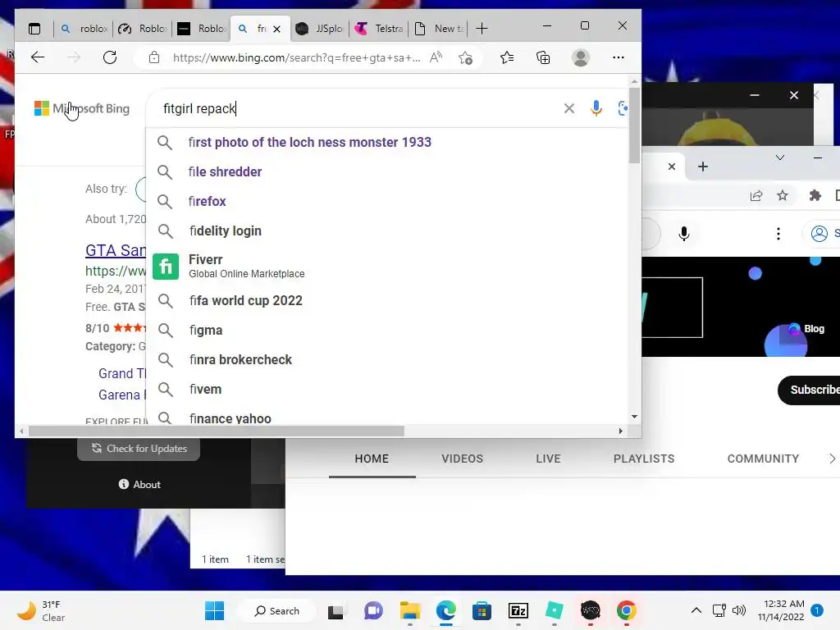This screenshot has height=630, width=840.
Task: Click the Read aloud icon in address bar
Action: coord(436,57)
